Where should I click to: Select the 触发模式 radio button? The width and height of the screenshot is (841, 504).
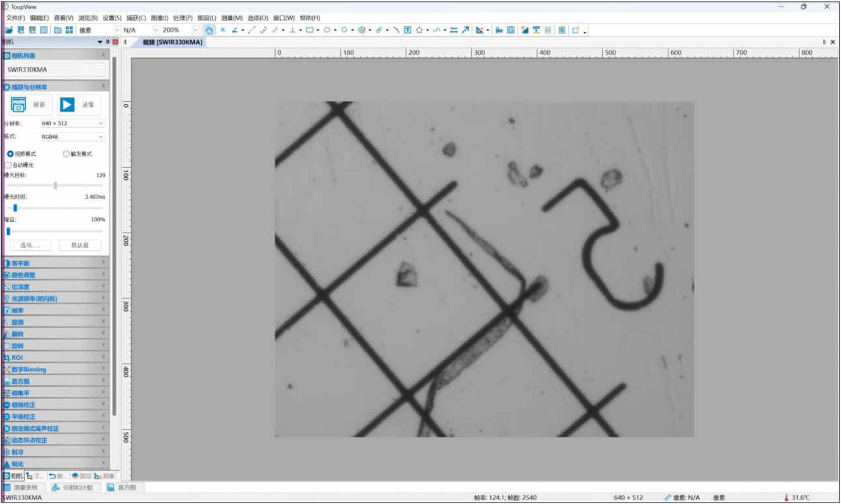pyautogui.click(x=66, y=154)
